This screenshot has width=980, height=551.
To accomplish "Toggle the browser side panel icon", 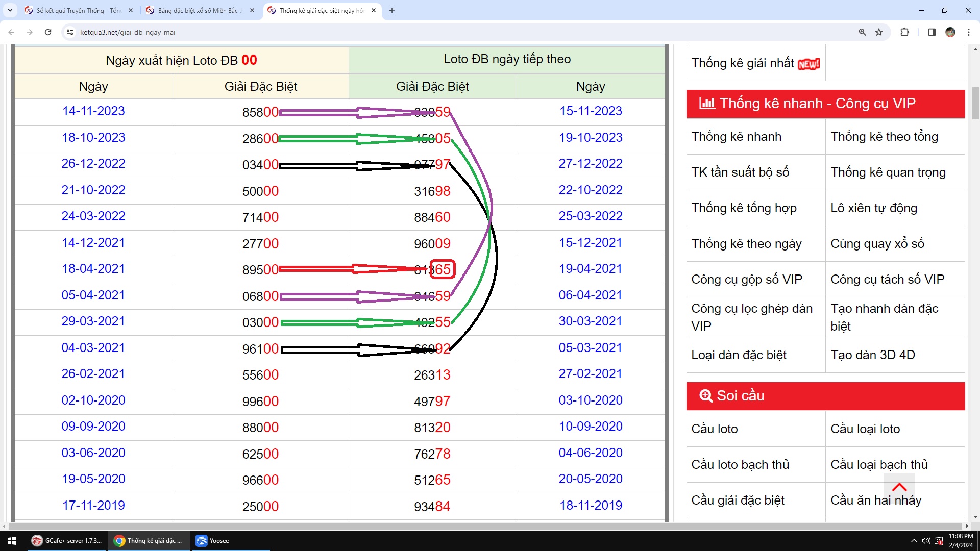I will coord(932,32).
